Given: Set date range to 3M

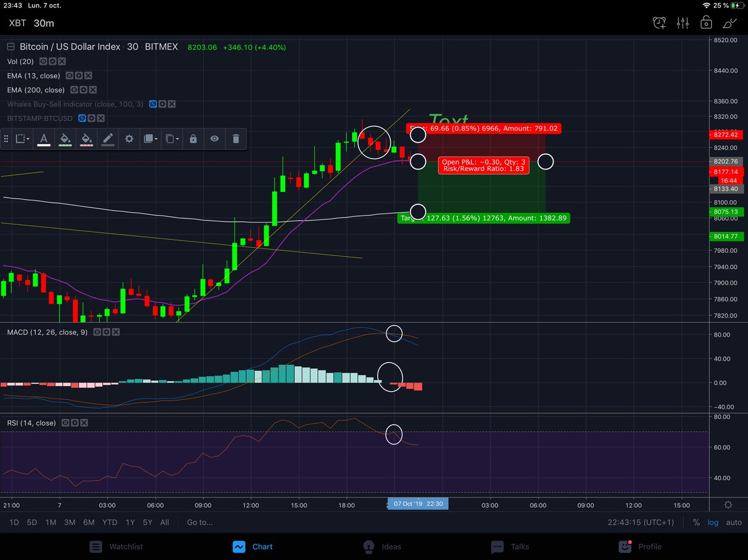Looking at the screenshot, I should pyautogui.click(x=70, y=522).
